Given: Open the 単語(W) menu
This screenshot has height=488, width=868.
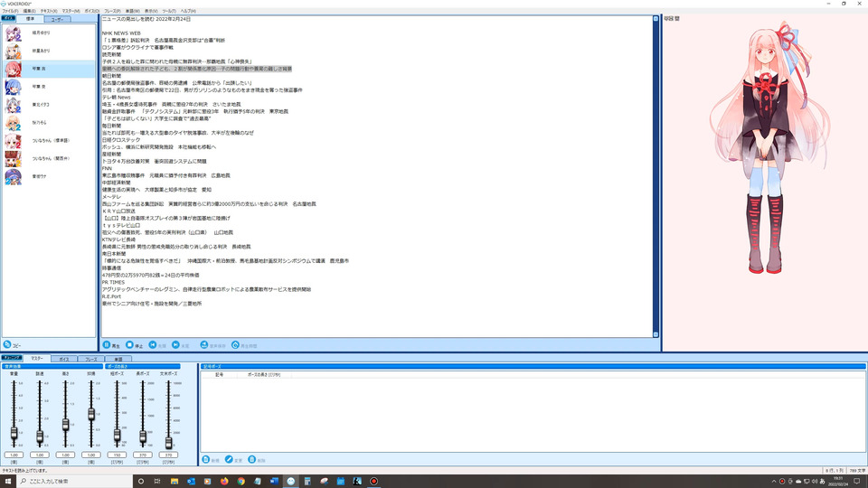Looking at the screenshot, I should tap(132, 11).
